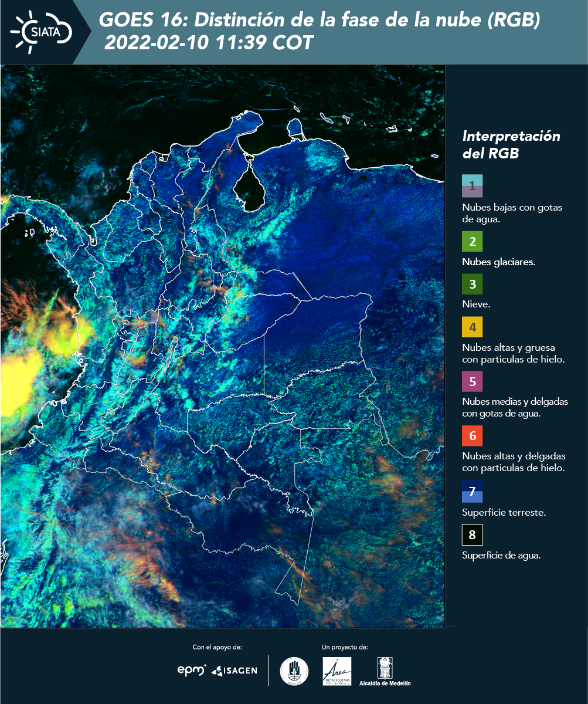This screenshot has width=588, height=704.
Task: Select dark green swatch number 3
Action: (472, 285)
